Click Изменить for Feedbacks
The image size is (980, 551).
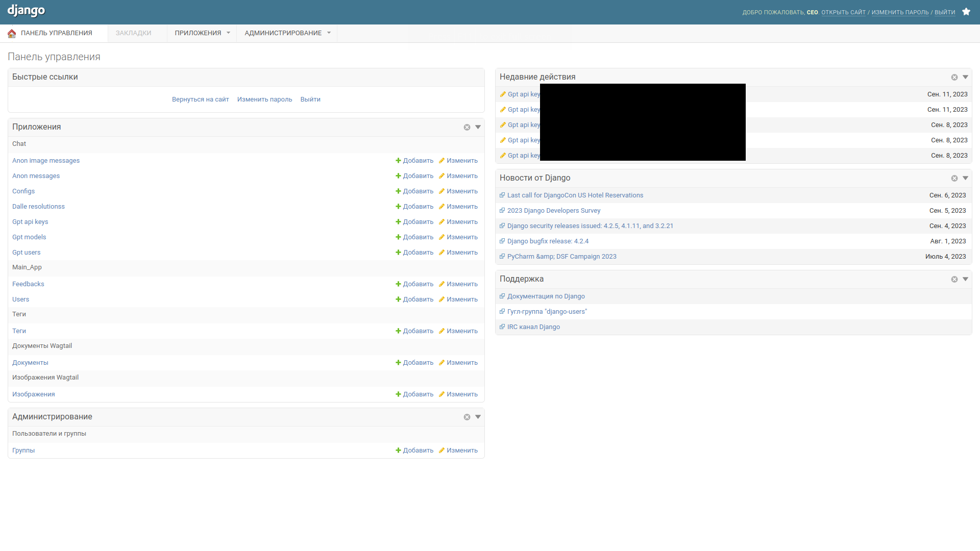tap(458, 284)
